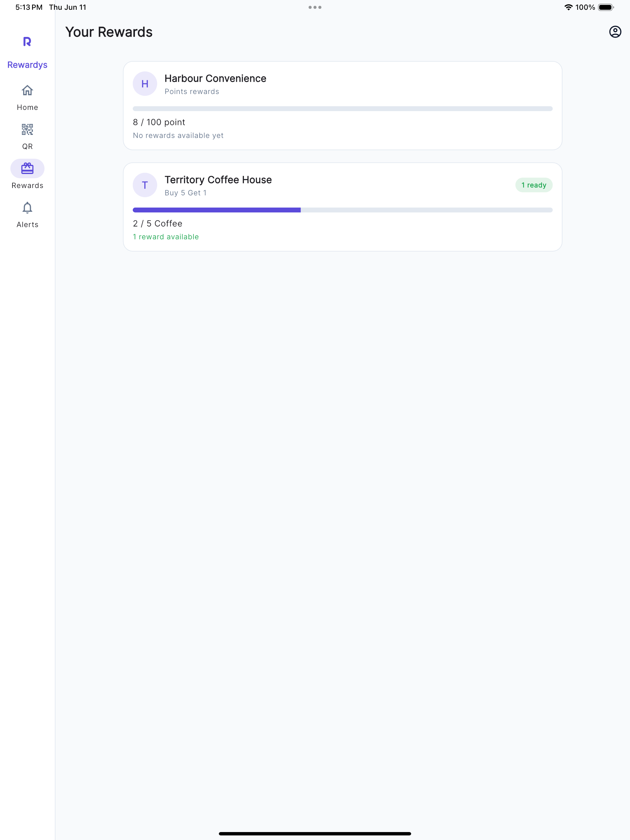Tap the Harbour Convenience H avatar
Image resolution: width=630 pixels, height=840 pixels.
(145, 84)
